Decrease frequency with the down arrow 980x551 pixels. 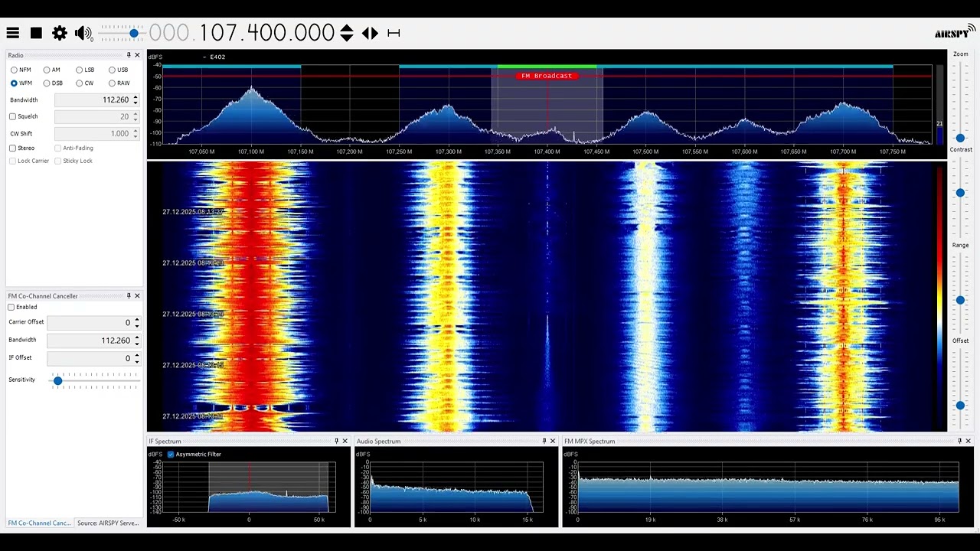tap(347, 37)
